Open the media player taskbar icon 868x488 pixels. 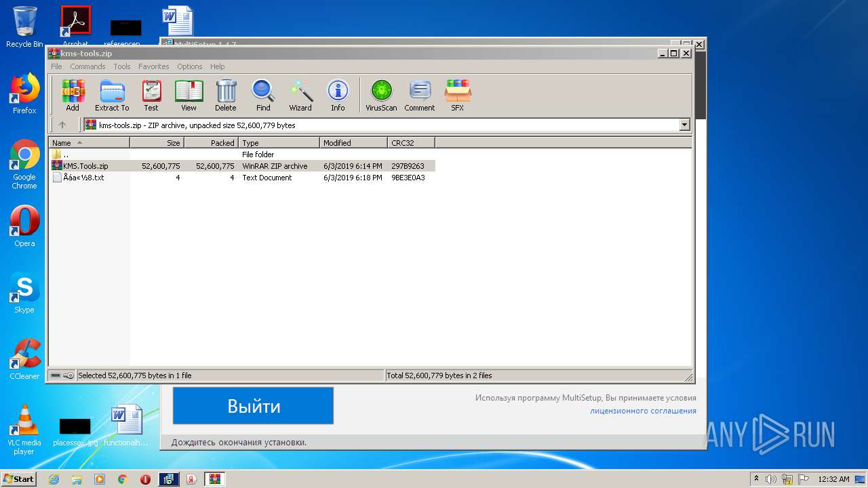[x=100, y=479]
